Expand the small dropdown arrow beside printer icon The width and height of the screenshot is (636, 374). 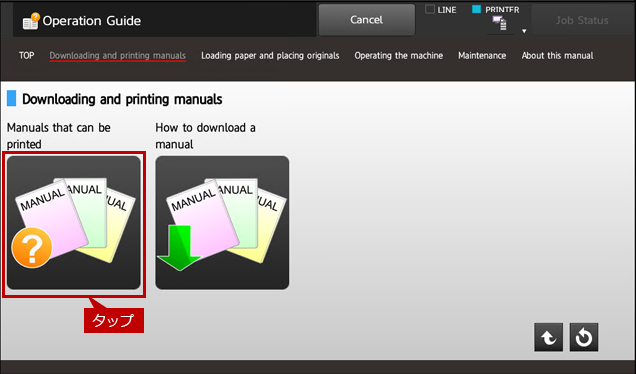point(524,31)
